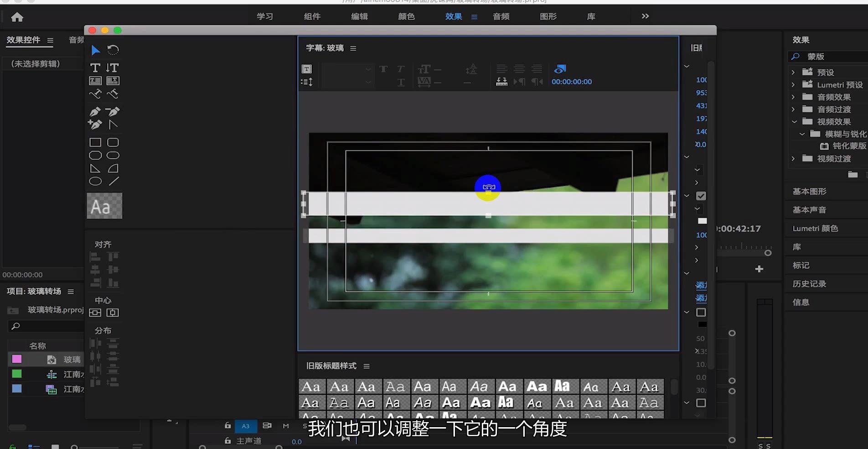Select the Type tool
This screenshot has height=449, width=868.
[95, 67]
